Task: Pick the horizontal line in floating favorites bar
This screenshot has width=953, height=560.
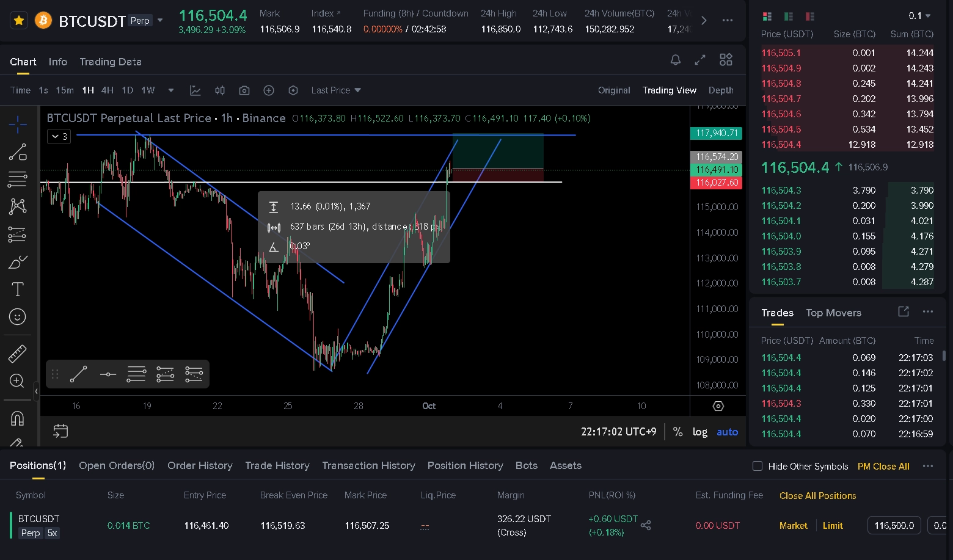Action: click(108, 374)
